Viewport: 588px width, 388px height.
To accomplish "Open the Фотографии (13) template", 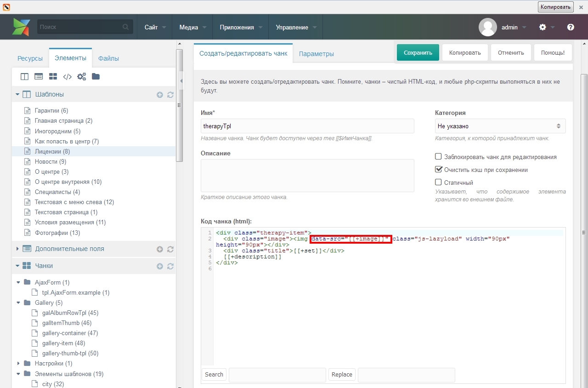I will (x=57, y=233).
